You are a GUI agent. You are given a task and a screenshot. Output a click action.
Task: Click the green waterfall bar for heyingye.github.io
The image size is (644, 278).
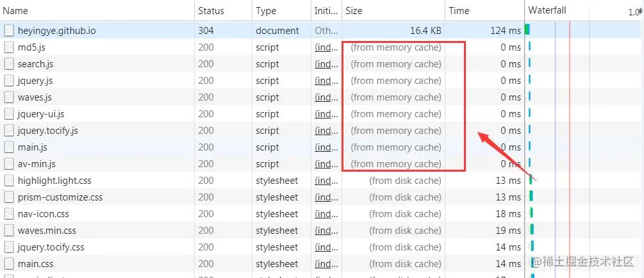527,29
